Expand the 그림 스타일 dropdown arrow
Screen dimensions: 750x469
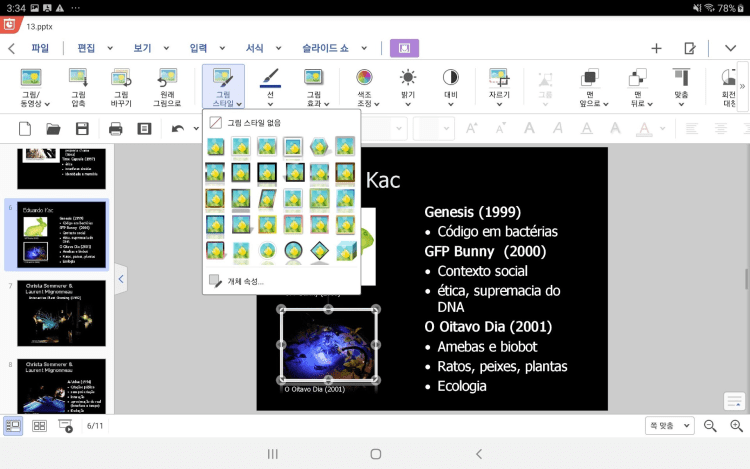click(x=239, y=104)
